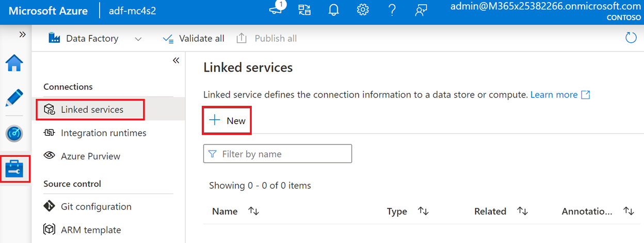
Task: Open the notifications bell
Action: (334, 10)
